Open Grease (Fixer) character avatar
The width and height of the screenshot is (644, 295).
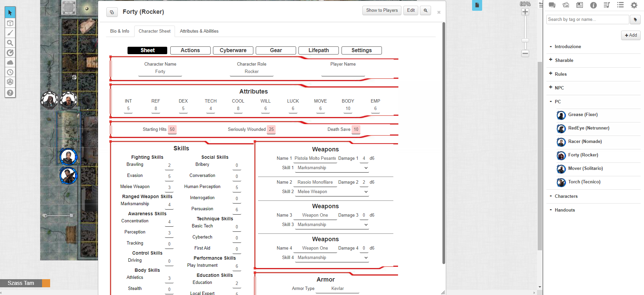[x=561, y=115]
